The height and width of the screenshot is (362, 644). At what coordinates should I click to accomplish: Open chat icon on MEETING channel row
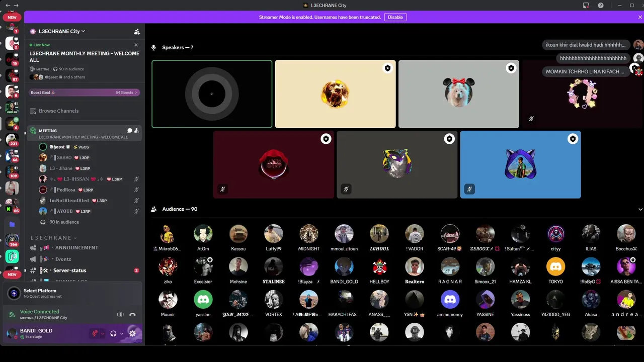coord(129,131)
